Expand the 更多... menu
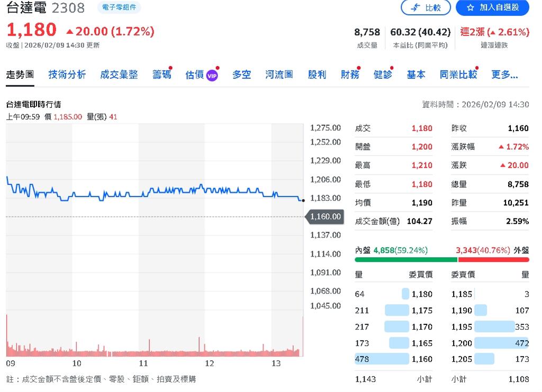 click(x=504, y=75)
